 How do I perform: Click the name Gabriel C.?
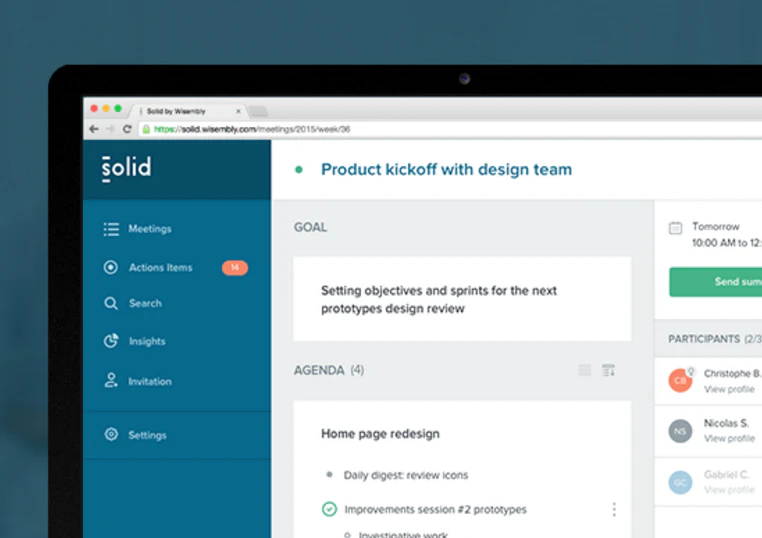727,474
